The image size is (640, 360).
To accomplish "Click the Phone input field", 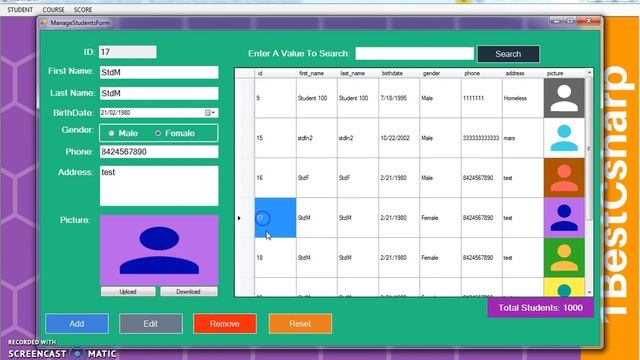I will (x=159, y=152).
